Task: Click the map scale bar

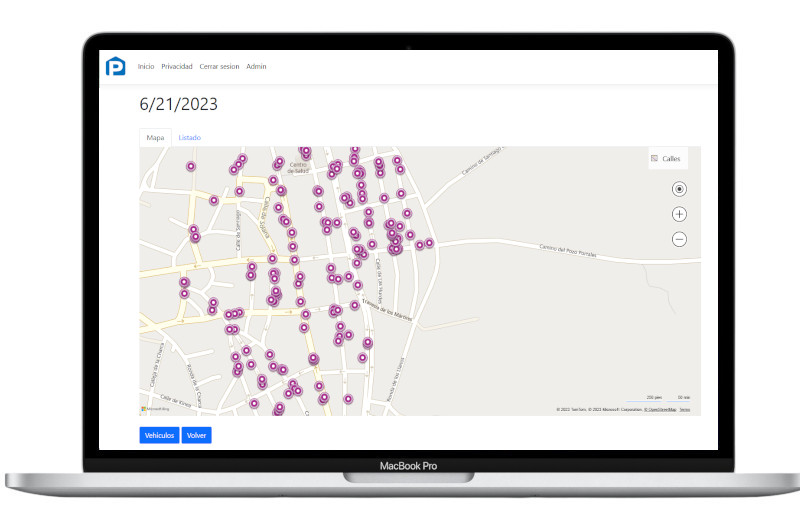Action: 658,398
